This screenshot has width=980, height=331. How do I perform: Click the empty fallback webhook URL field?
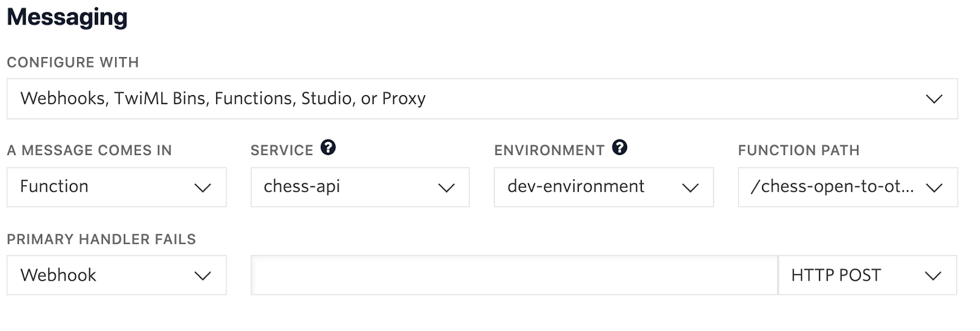(x=514, y=275)
